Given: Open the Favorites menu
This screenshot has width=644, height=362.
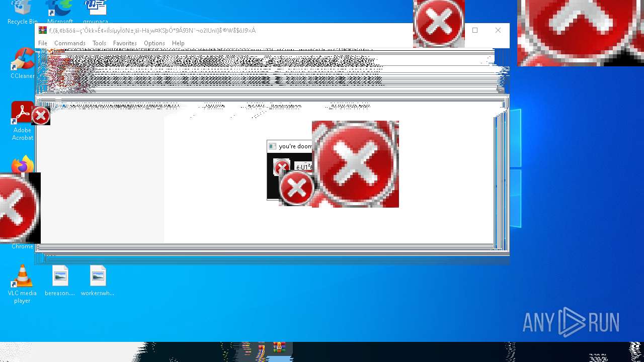Looking at the screenshot, I should click(x=125, y=43).
